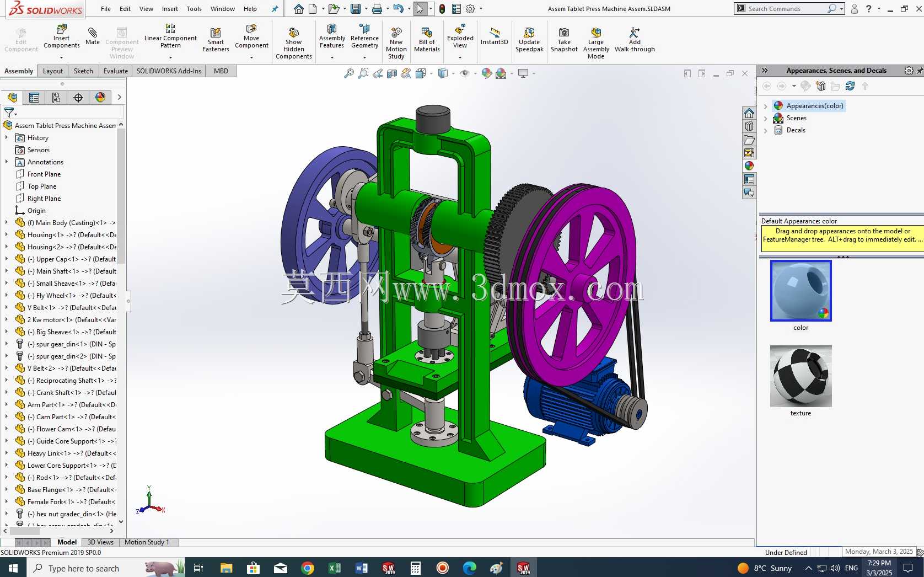
Task: Click Show Hidden Components
Action: 294,43
